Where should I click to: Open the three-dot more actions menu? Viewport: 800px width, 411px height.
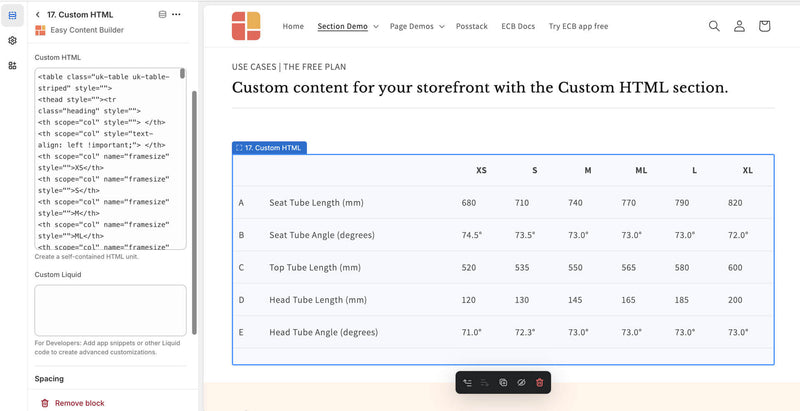177,15
